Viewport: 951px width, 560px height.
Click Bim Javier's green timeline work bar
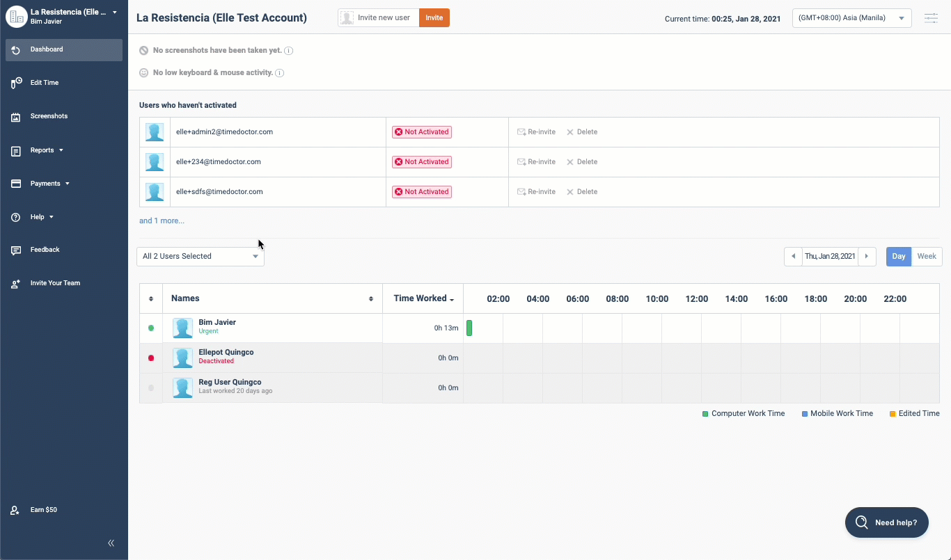[469, 328]
